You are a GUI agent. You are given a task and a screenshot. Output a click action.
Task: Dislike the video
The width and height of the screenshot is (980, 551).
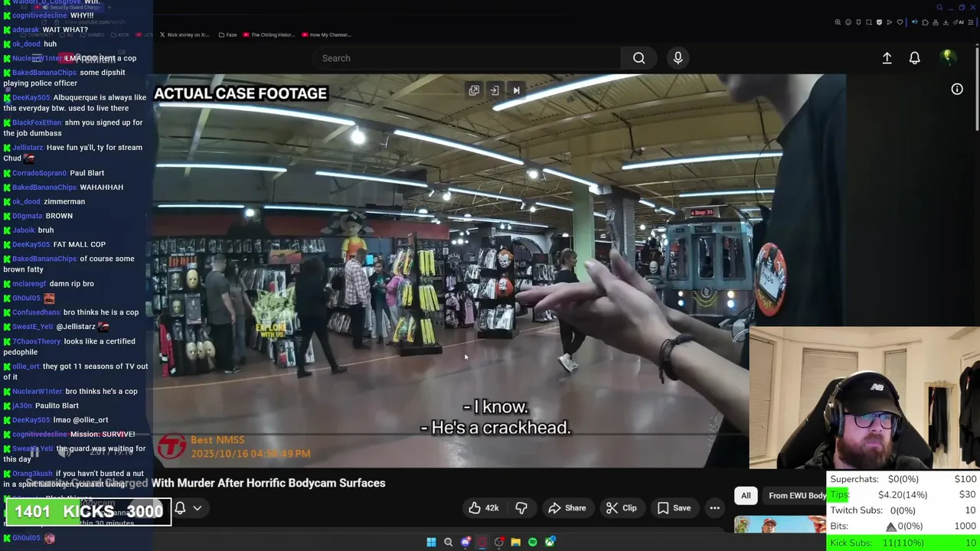(521, 508)
